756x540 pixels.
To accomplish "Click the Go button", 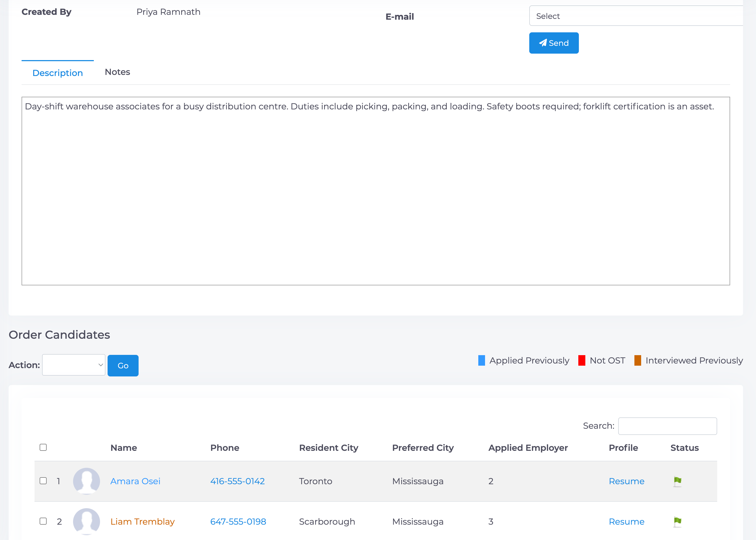I will pyautogui.click(x=123, y=365).
